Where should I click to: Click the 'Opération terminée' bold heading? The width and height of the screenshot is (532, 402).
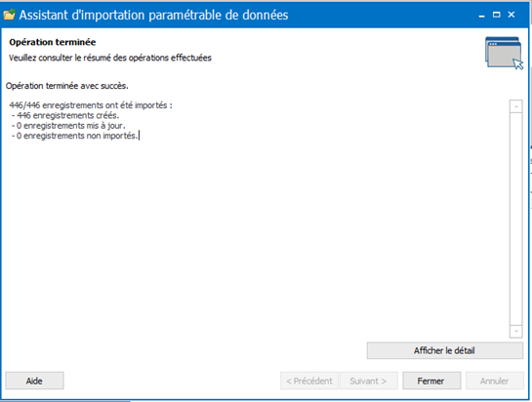[53, 42]
